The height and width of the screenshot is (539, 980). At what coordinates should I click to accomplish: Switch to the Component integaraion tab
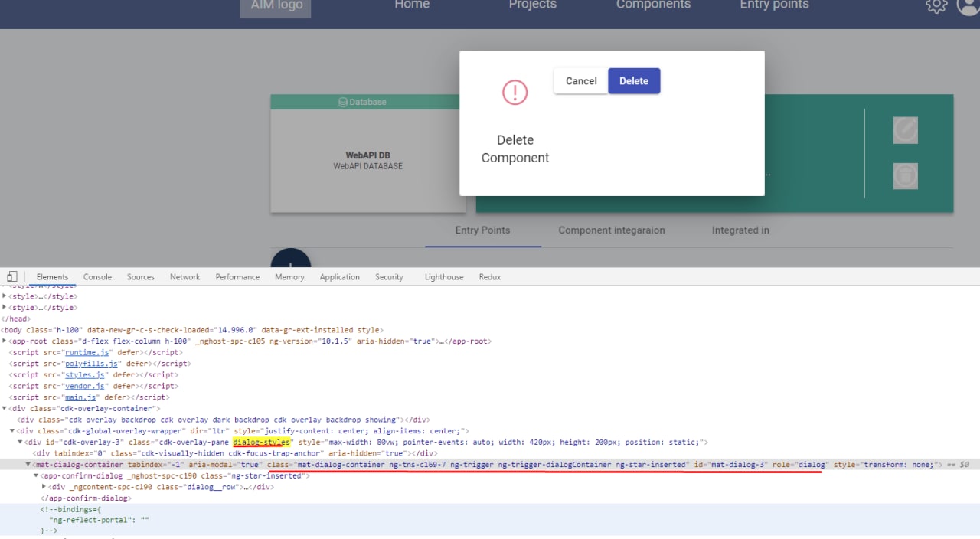pos(612,230)
